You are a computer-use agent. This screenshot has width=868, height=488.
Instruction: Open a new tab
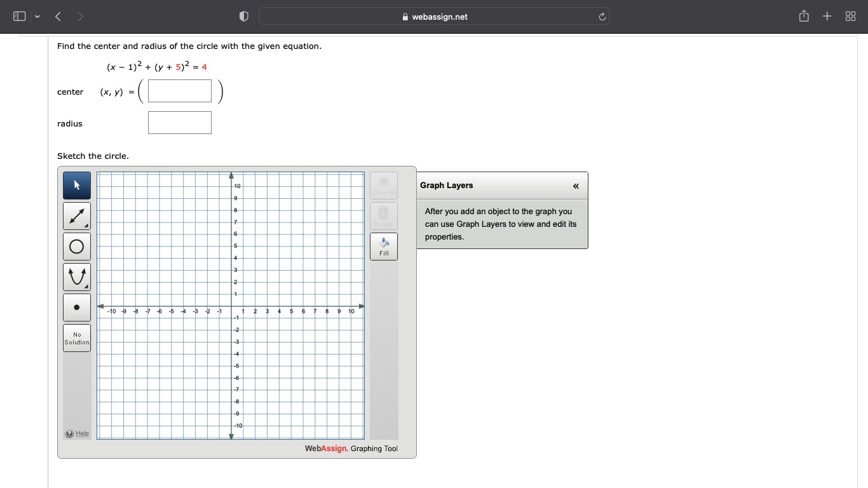click(x=827, y=17)
